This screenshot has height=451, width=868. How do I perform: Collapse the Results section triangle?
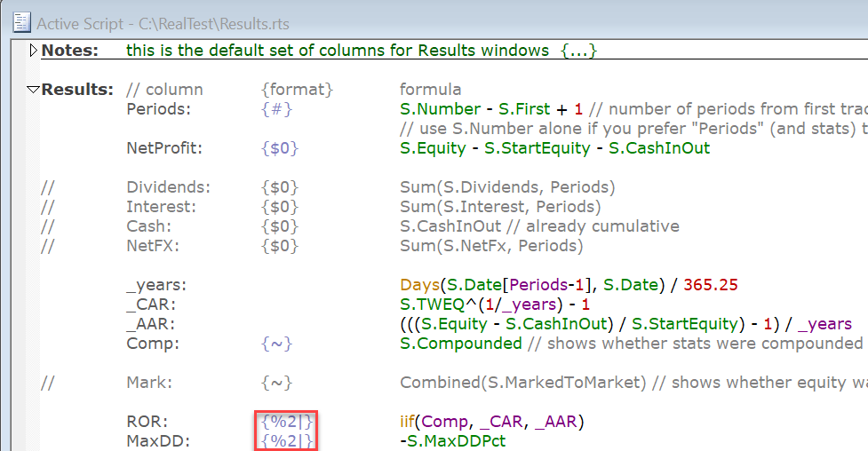pyautogui.click(x=34, y=90)
